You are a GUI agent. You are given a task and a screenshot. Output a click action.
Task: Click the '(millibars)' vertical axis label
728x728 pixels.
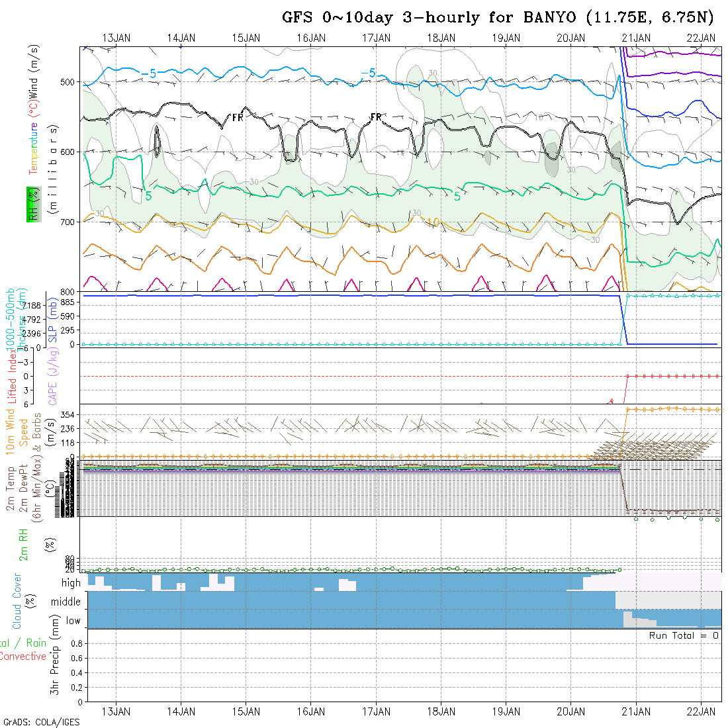54,170
